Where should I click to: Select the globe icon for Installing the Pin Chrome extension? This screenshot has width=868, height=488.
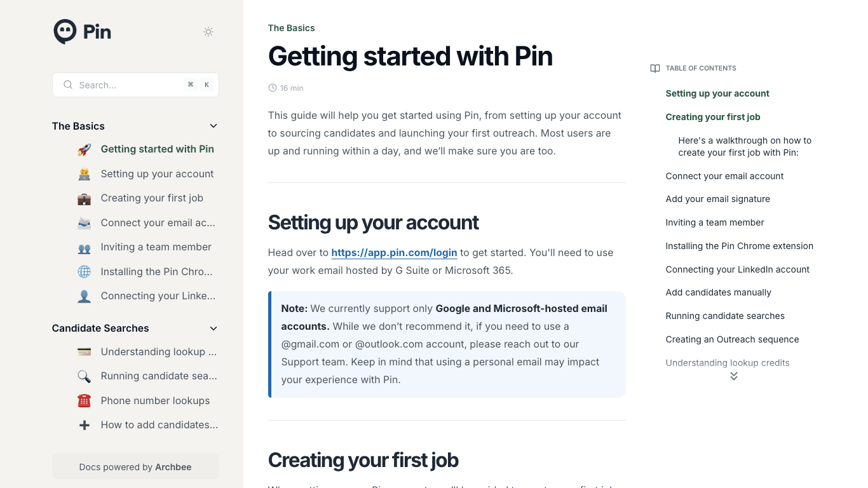tap(84, 271)
